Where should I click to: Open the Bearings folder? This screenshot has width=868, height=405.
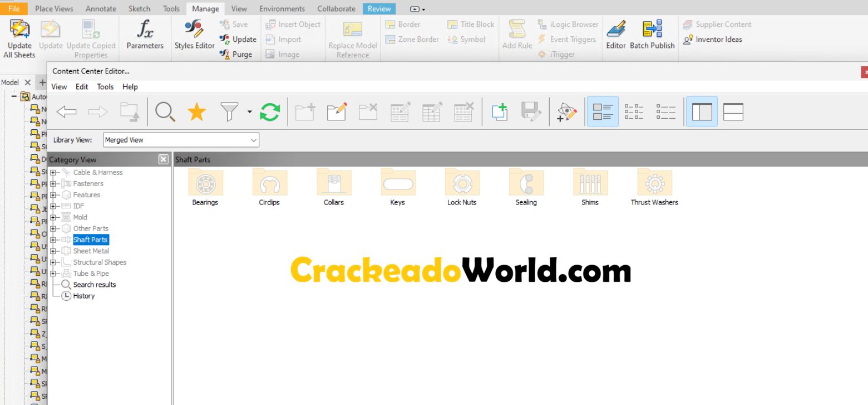click(205, 187)
